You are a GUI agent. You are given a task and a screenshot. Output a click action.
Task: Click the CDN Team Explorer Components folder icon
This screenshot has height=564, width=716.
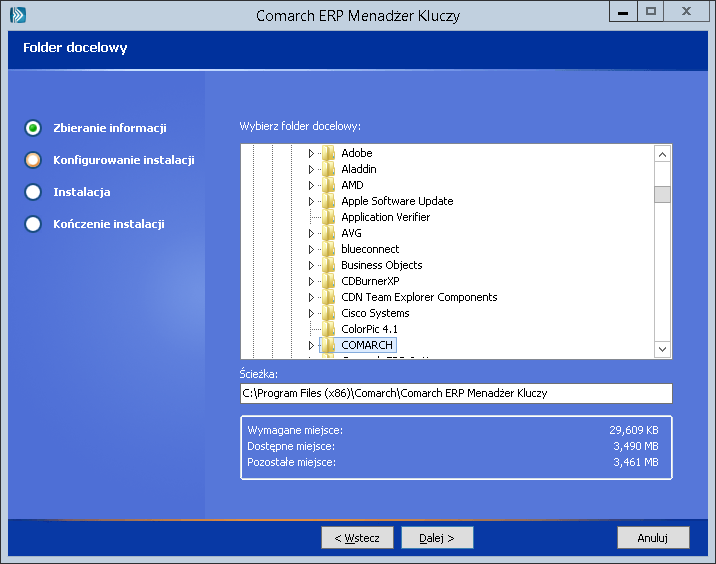[x=328, y=297]
